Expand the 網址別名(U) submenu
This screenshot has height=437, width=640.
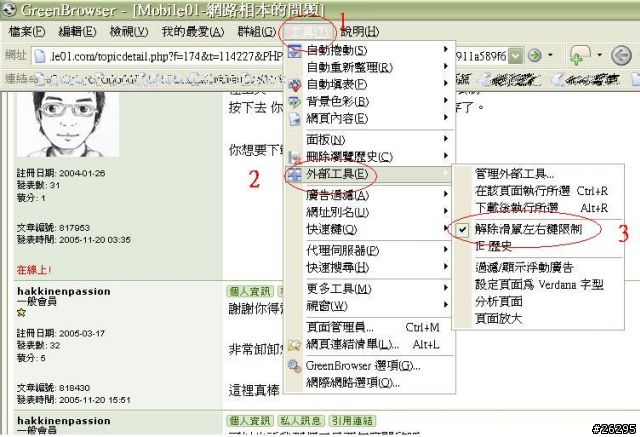click(x=369, y=212)
